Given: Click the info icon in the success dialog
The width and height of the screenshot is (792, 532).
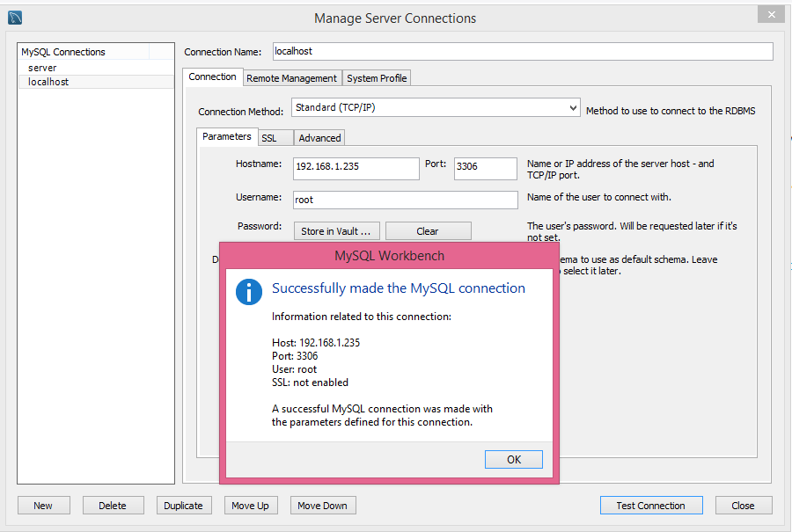Looking at the screenshot, I should [249, 291].
